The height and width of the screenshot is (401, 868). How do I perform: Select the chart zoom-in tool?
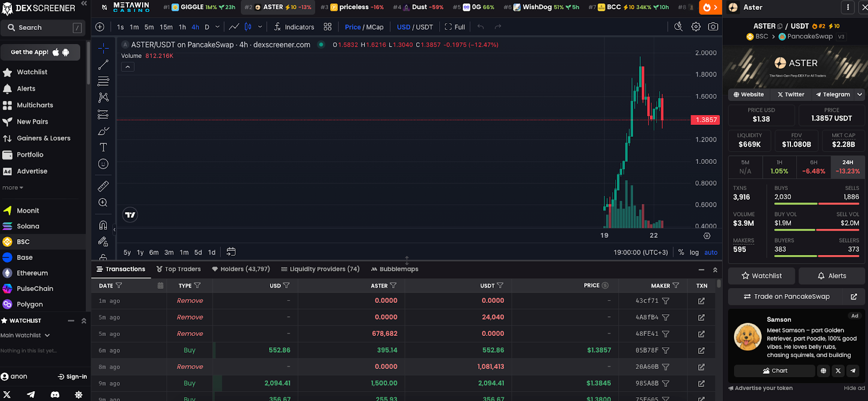[x=103, y=202]
